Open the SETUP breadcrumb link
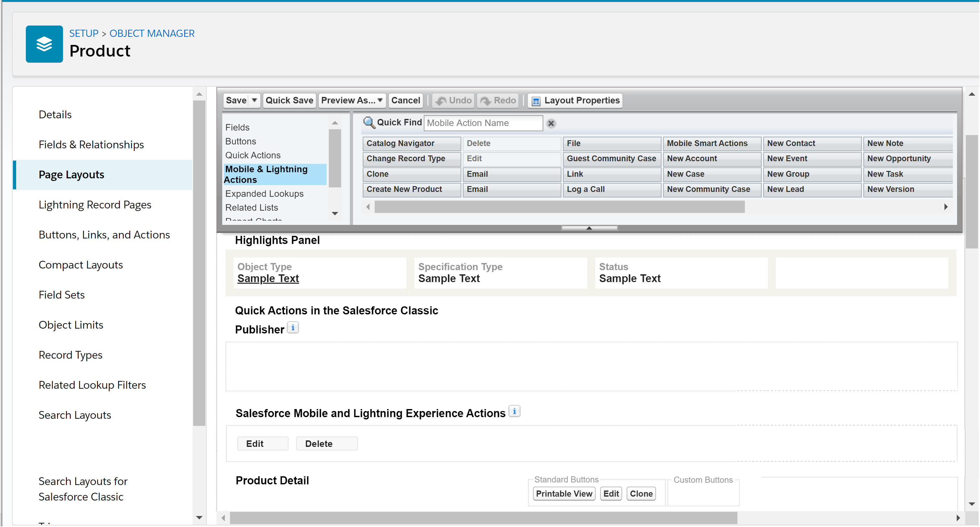 click(x=84, y=34)
